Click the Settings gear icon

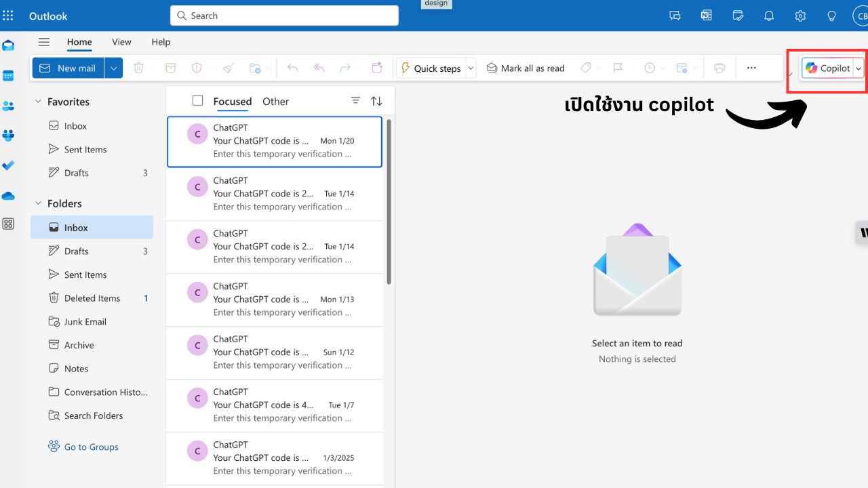(800, 16)
